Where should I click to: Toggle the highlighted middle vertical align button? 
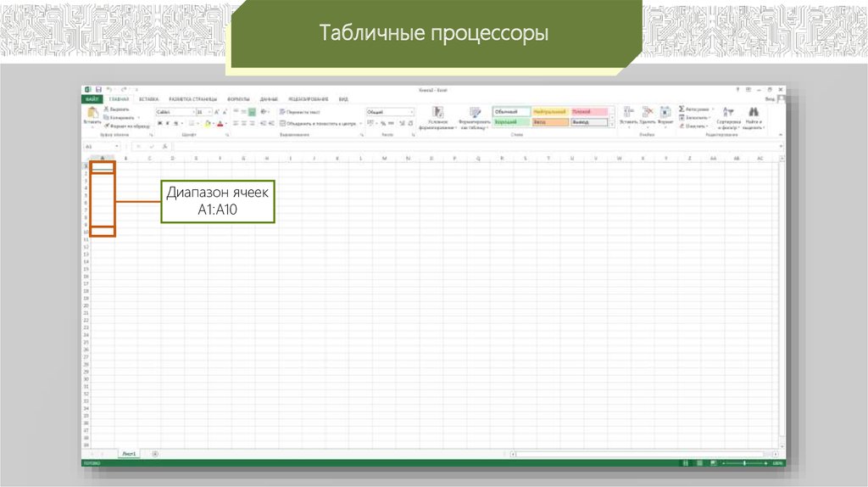tap(252, 112)
